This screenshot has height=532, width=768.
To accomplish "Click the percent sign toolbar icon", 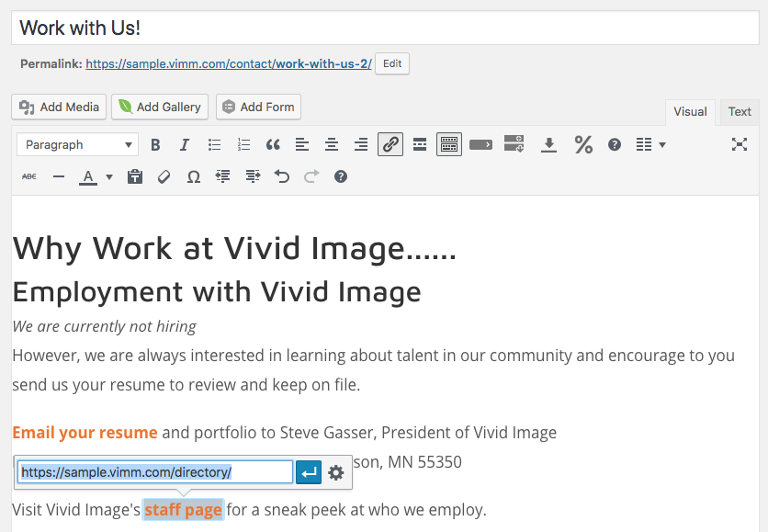I will pyautogui.click(x=583, y=144).
